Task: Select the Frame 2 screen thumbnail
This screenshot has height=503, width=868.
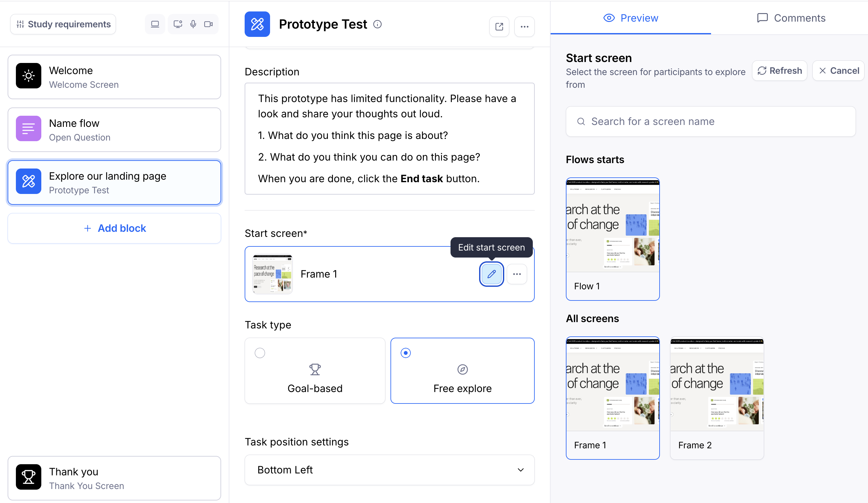Action: click(717, 397)
